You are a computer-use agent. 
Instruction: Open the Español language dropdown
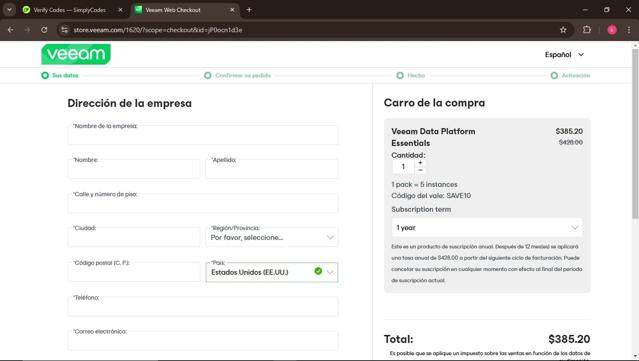click(564, 55)
